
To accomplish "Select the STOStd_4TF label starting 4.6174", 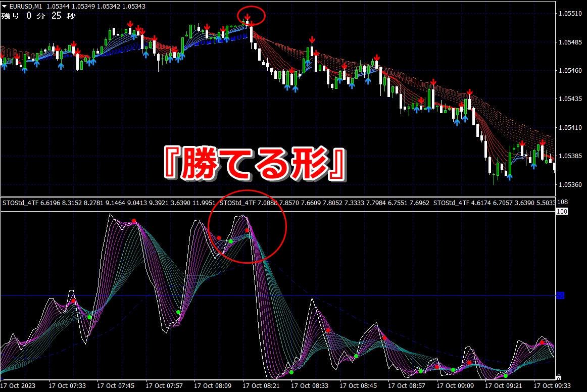I will (494, 203).
